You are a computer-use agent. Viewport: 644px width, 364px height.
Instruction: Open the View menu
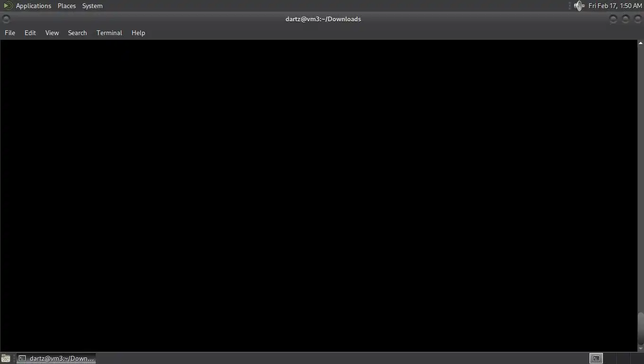point(52,33)
